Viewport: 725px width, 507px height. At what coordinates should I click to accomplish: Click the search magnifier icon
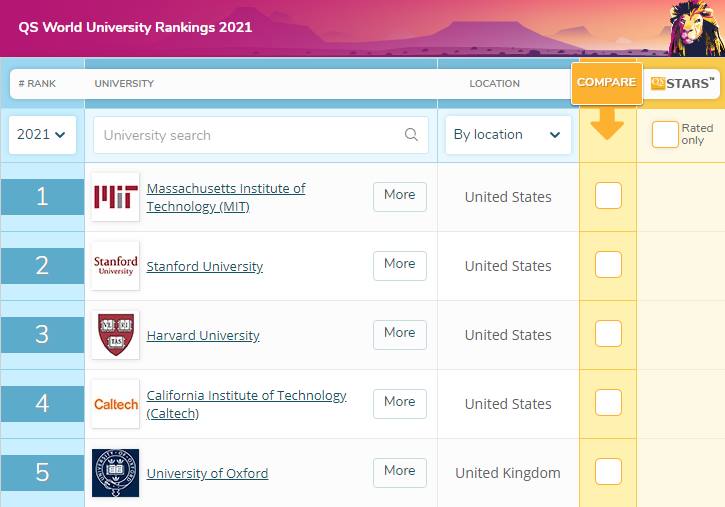(x=411, y=134)
